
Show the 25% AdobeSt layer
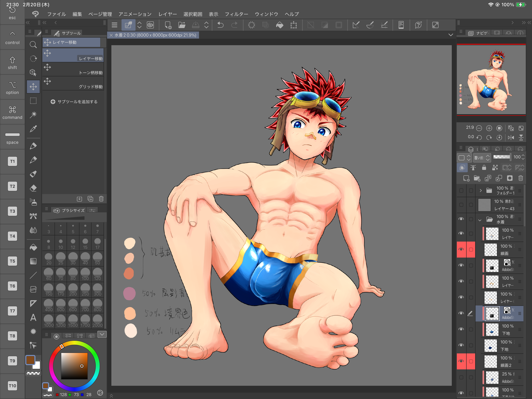[x=461, y=377]
